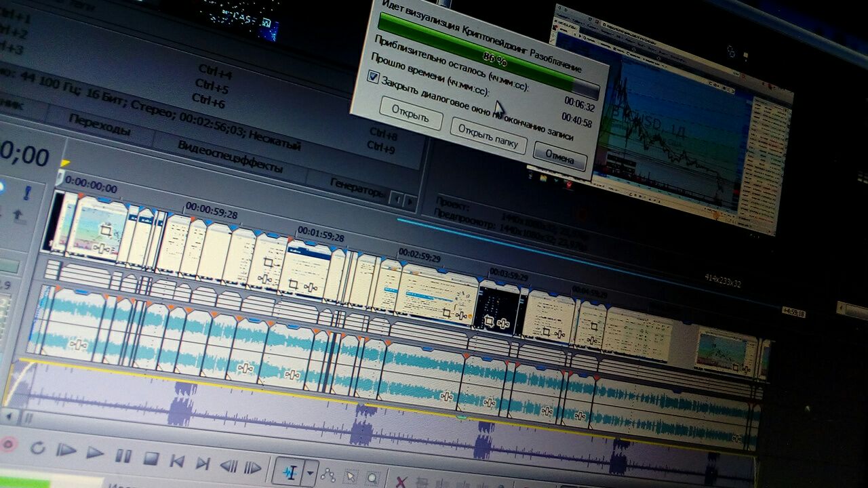Click the 0:00:00:00 timecode on ruler
Image resolution: width=868 pixels, height=488 pixels.
click(91, 186)
